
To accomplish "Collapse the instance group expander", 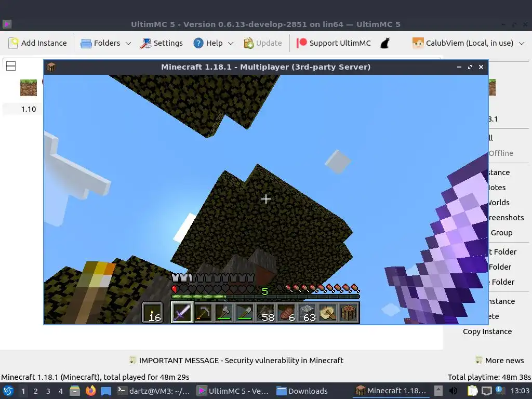I will (11, 66).
